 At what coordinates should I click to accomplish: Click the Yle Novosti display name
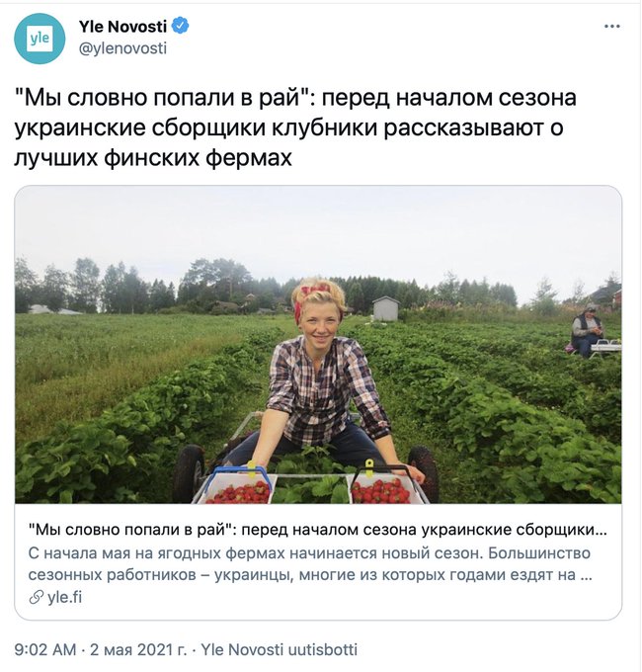click(122, 27)
